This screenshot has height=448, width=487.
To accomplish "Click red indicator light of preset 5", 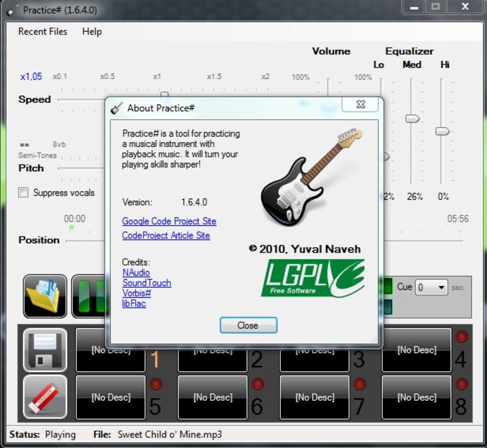I will click(156, 384).
